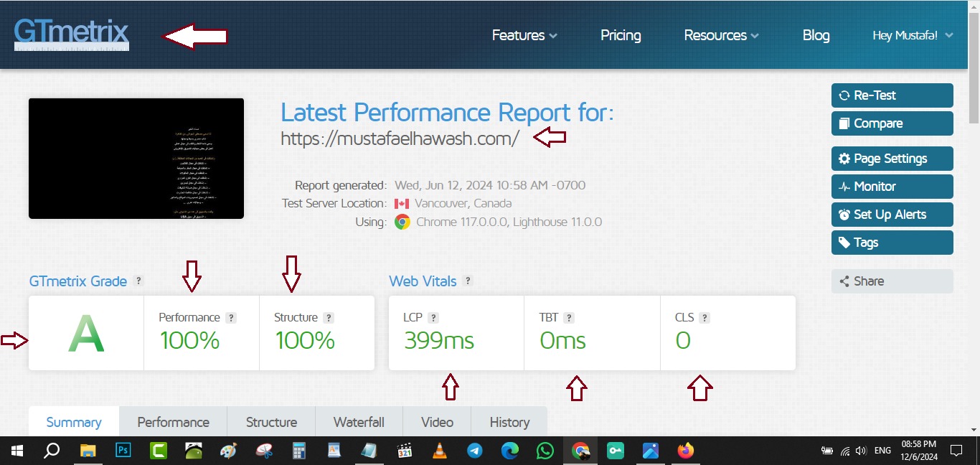980x465 pixels.
Task: Click the GTmetrix logo
Action: click(x=71, y=34)
